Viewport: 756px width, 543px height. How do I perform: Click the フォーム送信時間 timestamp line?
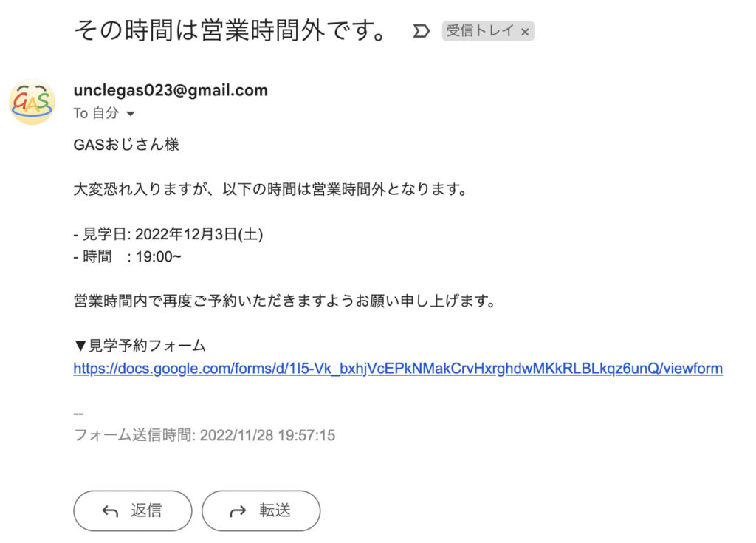click(205, 435)
